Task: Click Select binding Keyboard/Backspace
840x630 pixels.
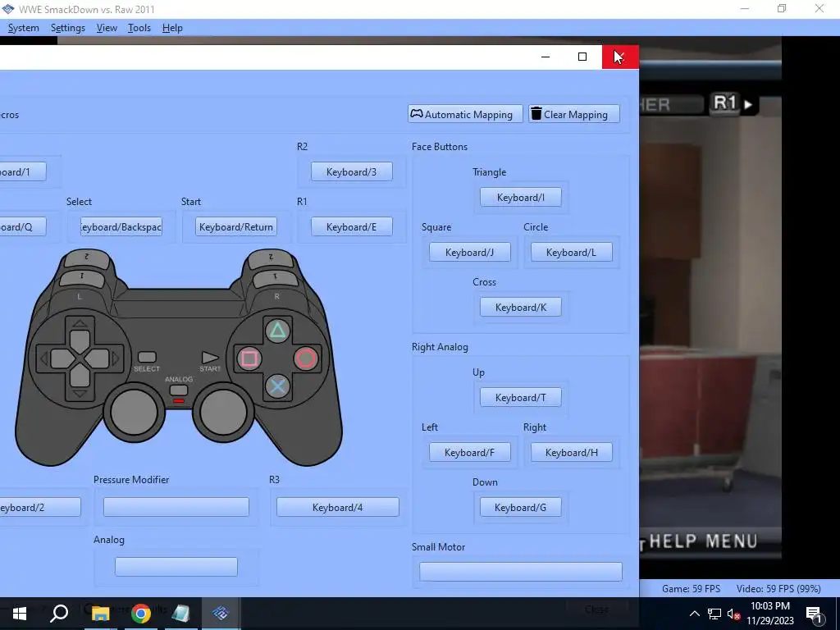Action: click(121, 227)
